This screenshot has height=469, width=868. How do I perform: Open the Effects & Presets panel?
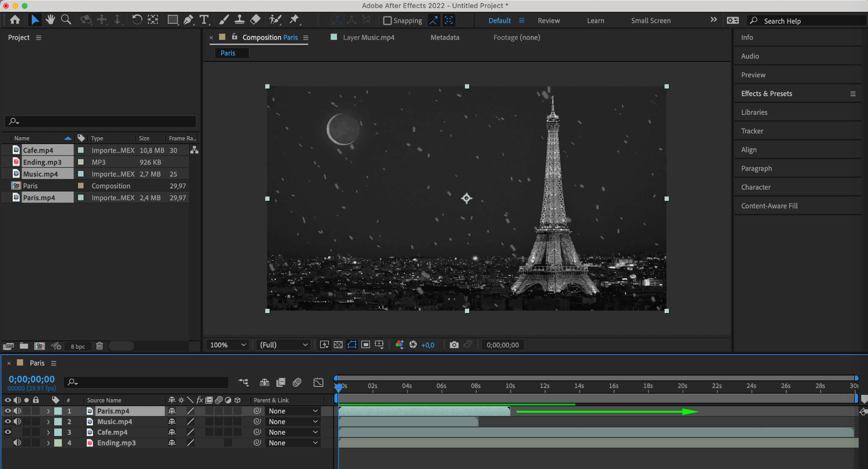[766, 94]
